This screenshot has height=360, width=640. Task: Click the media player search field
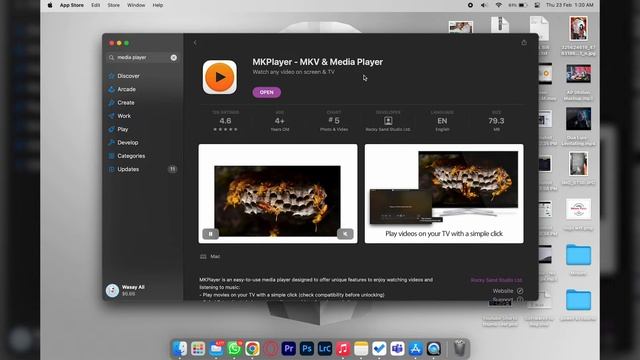tap(142, 58)
